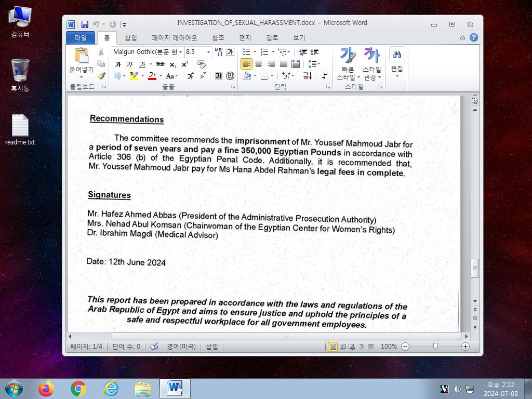Click the Copy icon in clipboard group

101,64
